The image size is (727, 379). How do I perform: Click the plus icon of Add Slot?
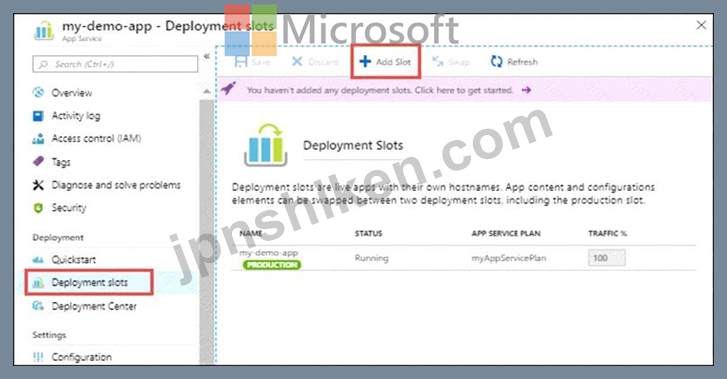coord(365,61)
